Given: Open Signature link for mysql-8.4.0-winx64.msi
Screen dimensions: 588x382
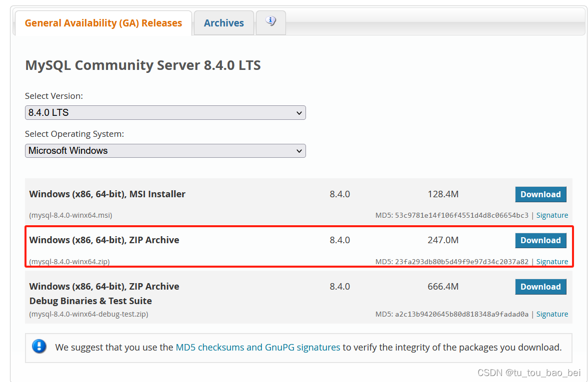Looking at the screenshot, I should 552,215.
